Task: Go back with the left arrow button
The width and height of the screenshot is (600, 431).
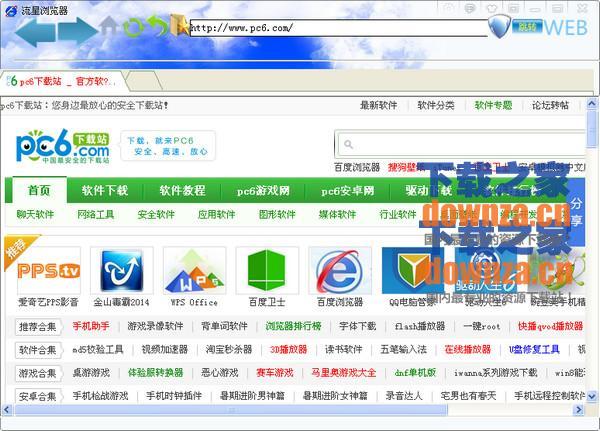Action: click(35, 31)
